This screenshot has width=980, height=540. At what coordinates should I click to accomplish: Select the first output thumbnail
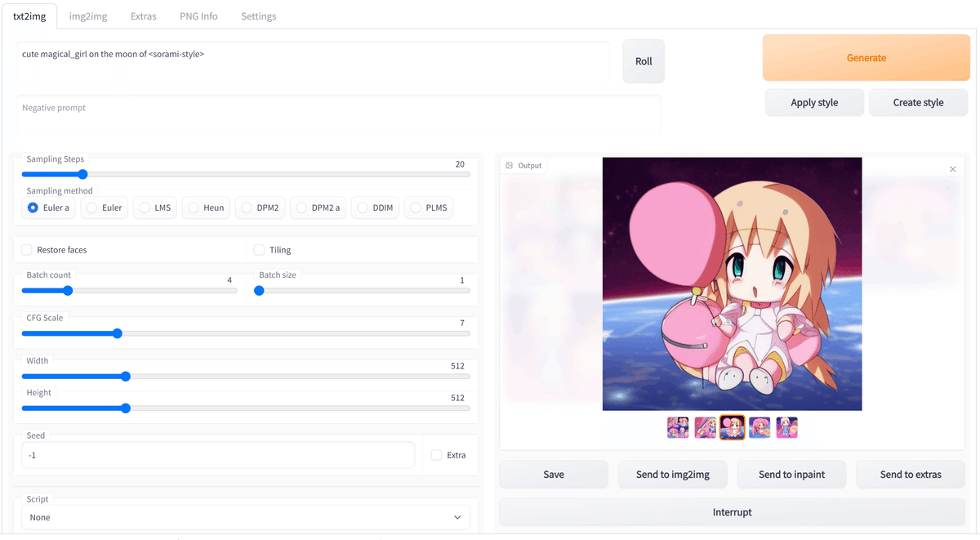click(x=678, y=427)
